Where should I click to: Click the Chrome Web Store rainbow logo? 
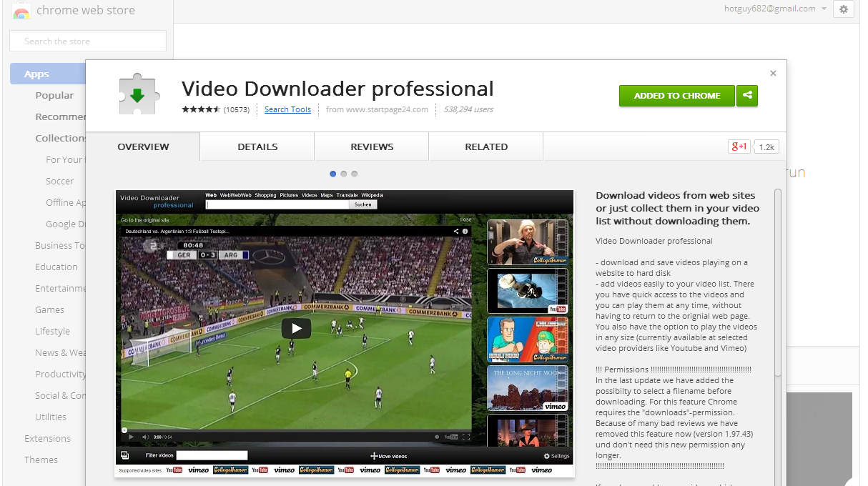21,11
